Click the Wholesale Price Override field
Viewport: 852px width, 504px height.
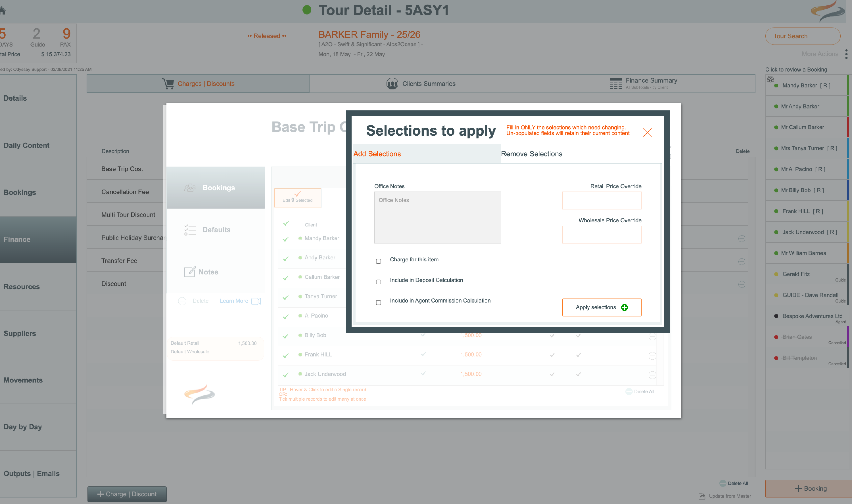(x=602, y=235)
